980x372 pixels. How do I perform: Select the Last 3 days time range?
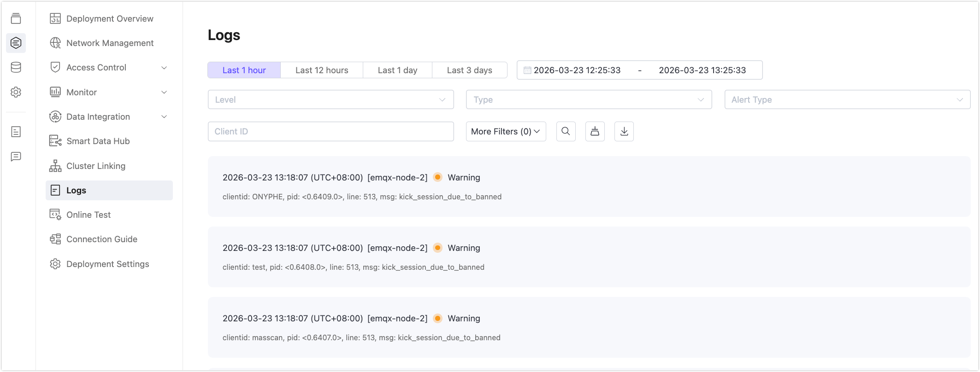469,70
